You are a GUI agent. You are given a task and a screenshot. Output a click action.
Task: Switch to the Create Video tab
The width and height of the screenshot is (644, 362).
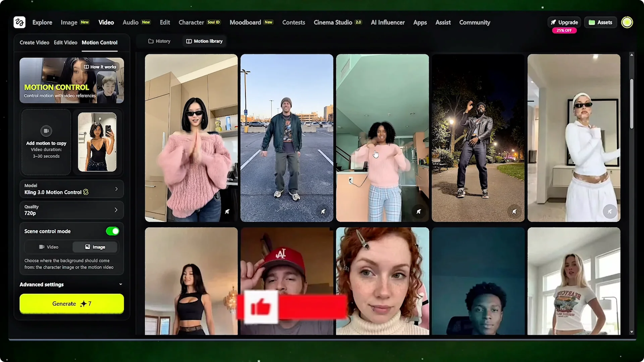34,43
